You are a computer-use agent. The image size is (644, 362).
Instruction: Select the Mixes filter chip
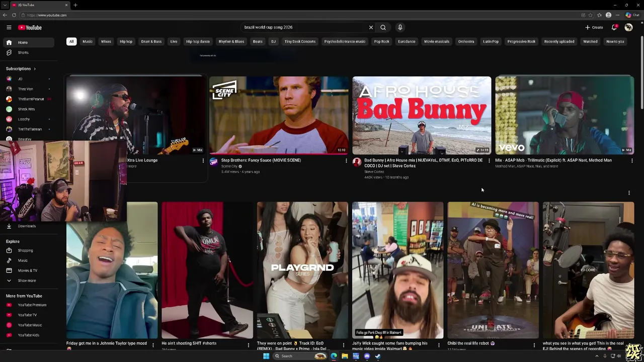106,42
